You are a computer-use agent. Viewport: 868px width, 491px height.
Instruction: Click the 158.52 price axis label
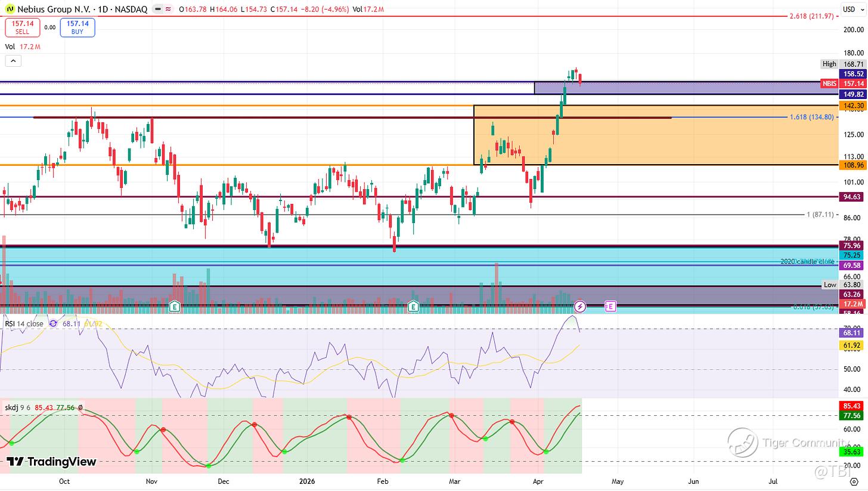(x=852, y=74)
